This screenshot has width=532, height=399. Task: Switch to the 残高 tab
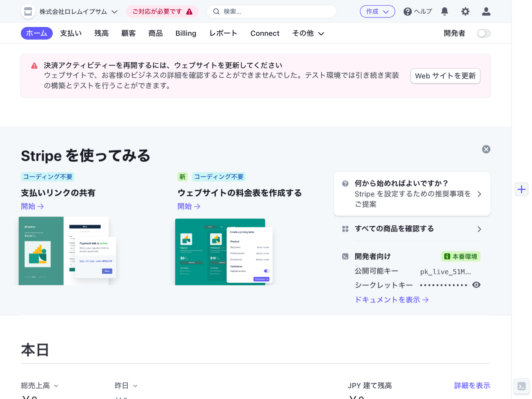[x=101, y=33]
